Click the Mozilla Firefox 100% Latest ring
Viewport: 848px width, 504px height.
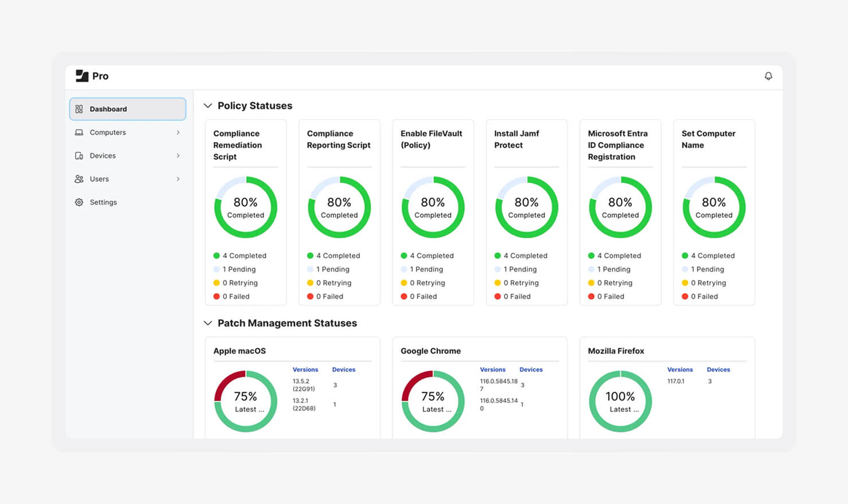click(x=621, y=401)
